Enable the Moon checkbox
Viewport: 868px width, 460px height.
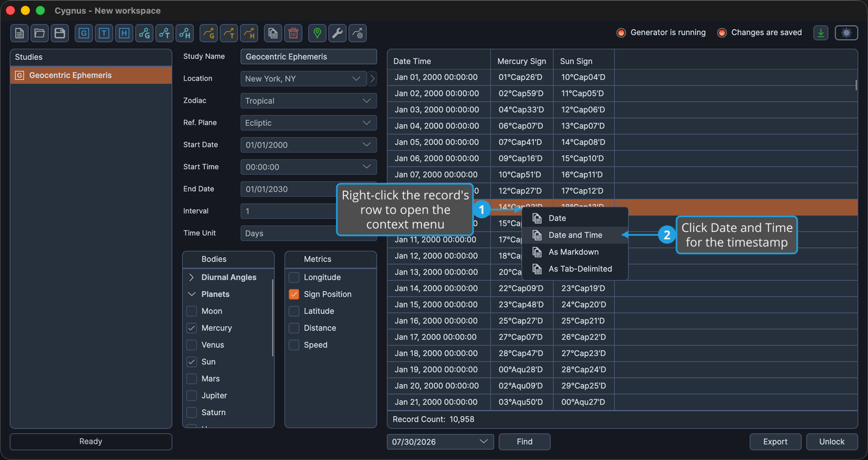(192, 311)
